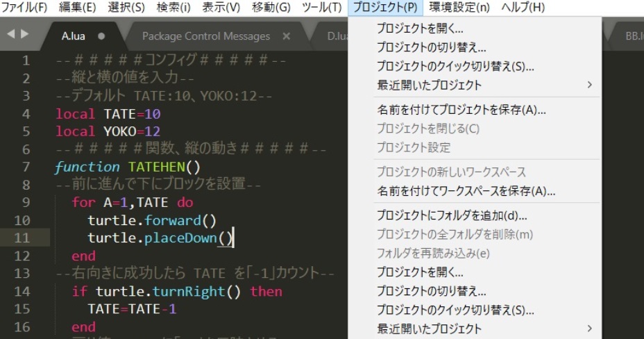Select プロジェクト設定 menu entry

414,147
